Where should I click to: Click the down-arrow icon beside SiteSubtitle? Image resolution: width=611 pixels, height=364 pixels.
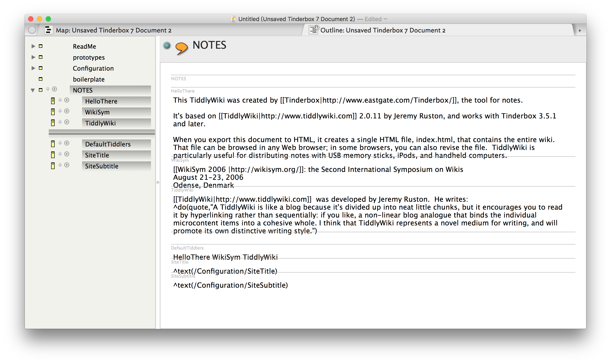pos(60,165)
